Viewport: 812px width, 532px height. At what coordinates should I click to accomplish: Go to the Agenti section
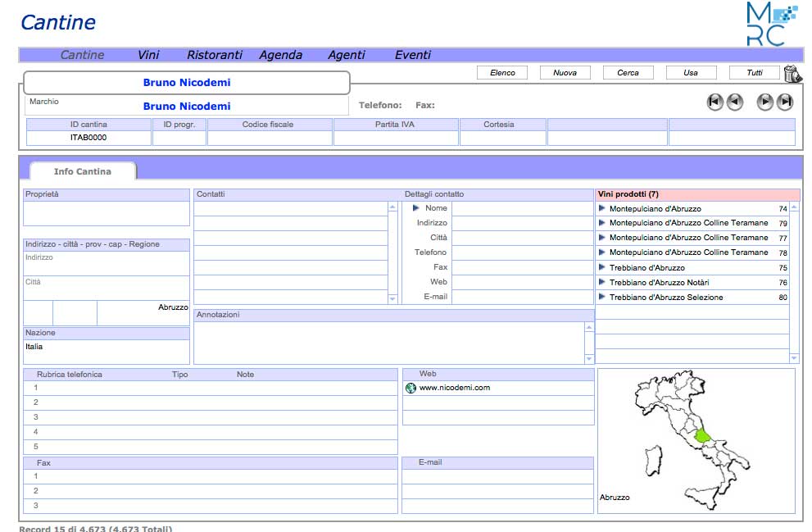point(347,55)
